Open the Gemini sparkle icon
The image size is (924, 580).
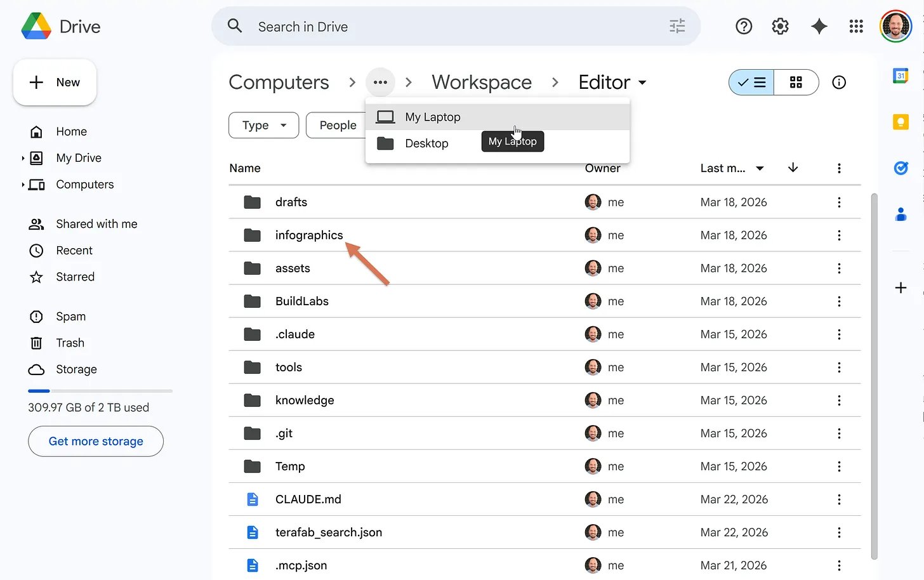click(819, 26)
